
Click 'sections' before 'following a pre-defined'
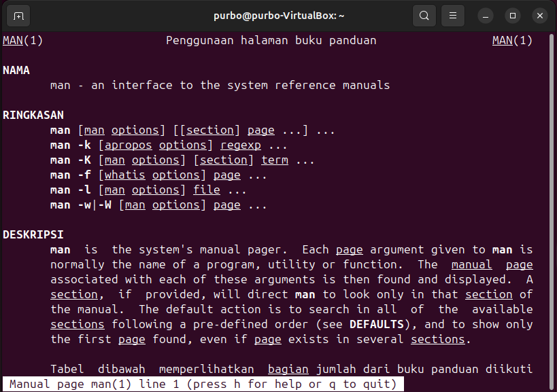click(78, 324)
